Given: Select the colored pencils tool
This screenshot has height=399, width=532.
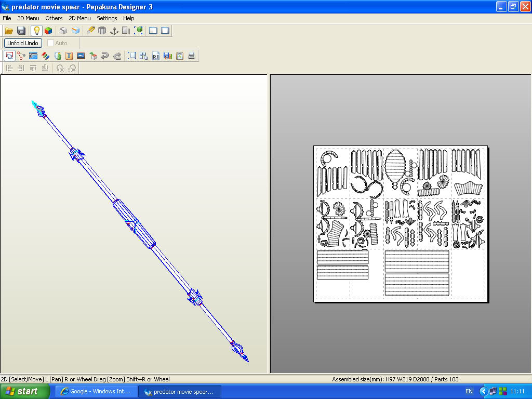Looking at the screenshot, I should pos(45,56).
